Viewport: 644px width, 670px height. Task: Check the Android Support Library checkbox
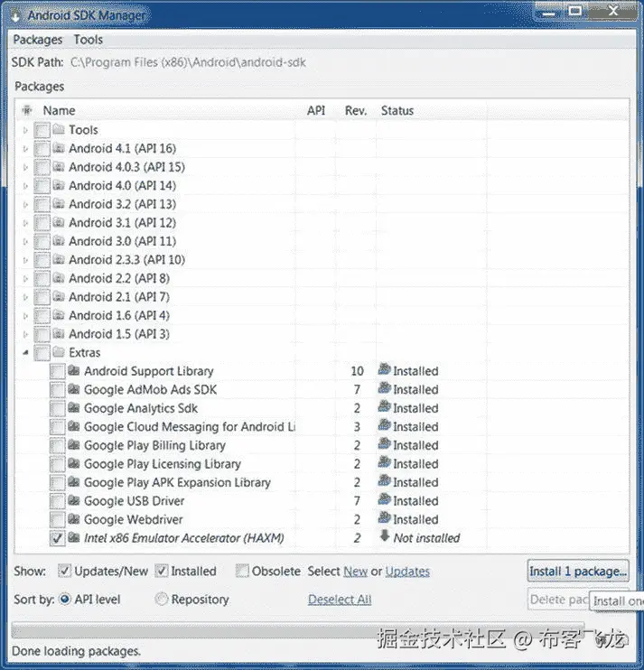57,371
